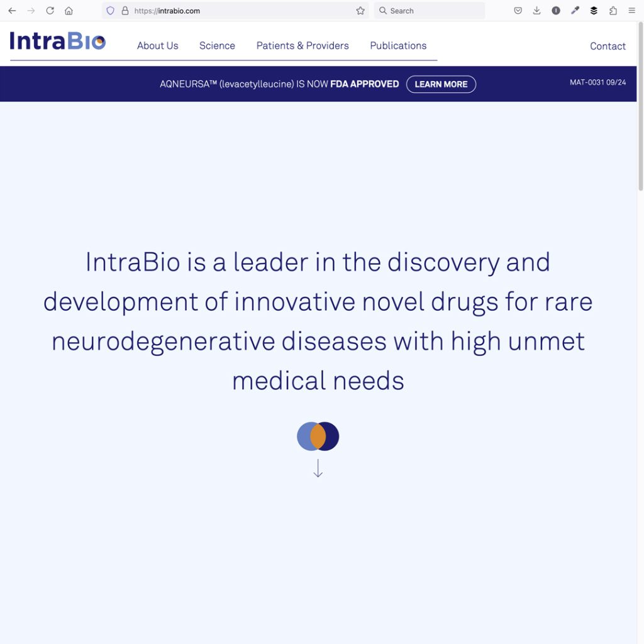Open the extensions puzzle piece menu
Screen dimensions: 644x644
(613, 11)
